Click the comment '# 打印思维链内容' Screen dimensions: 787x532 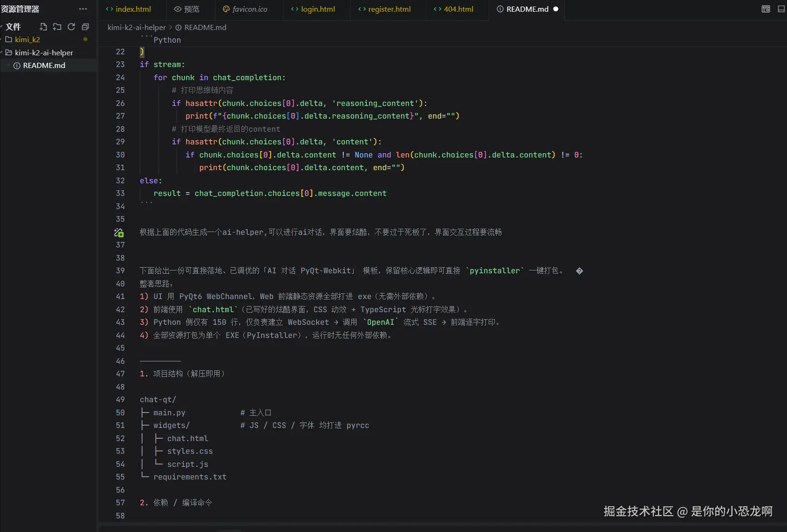202,90
